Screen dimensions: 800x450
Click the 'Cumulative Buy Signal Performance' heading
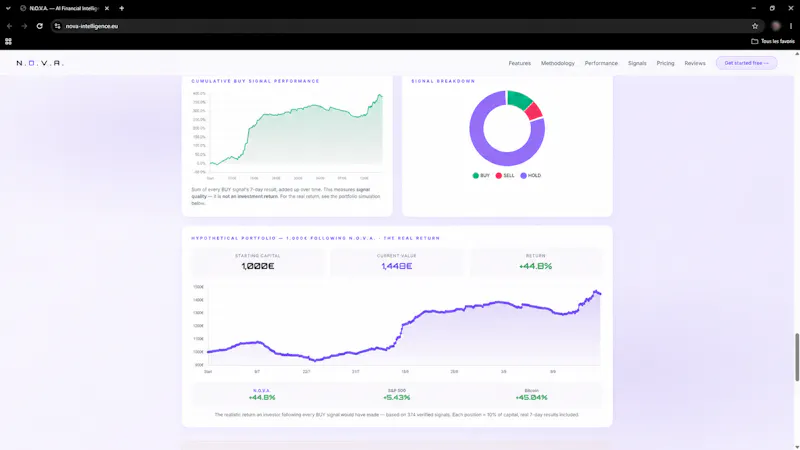coord(255,81)
